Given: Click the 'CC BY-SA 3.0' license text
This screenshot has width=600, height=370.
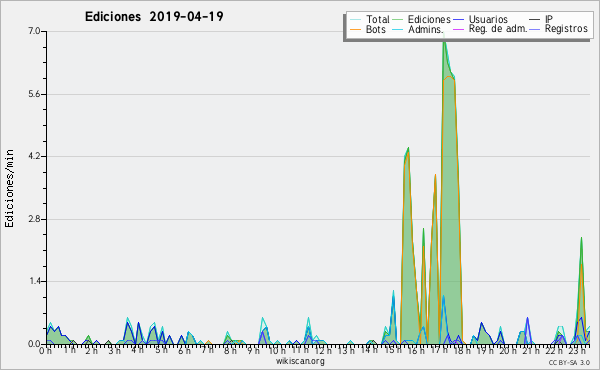Looking at the screenshot, I should coord(569,362).
